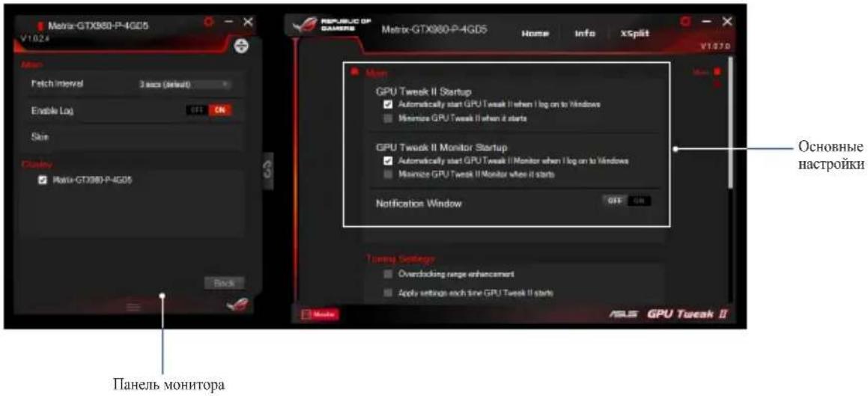This screenshot has height=396, width=868.
Task: Check Minimize GPU Tweak II when it starts
Action: coord(388,118)
